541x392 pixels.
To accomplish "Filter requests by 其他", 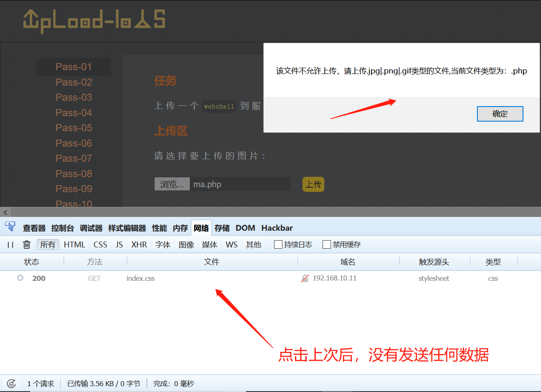I will click(x=254, y=244).
